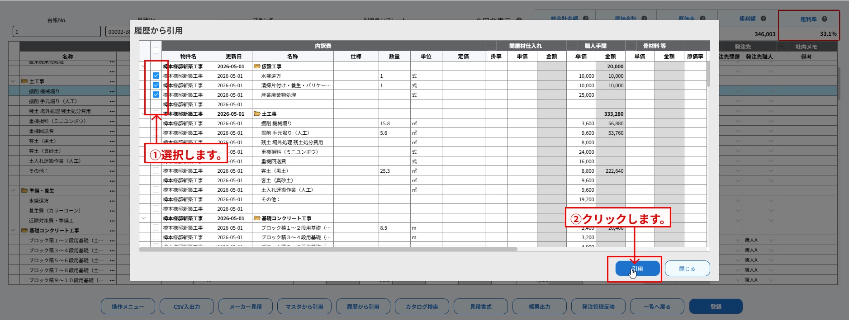Click the 仮設工事 folder icon in dialog
Screen dimensions: 868x326
tap(257, 66)
